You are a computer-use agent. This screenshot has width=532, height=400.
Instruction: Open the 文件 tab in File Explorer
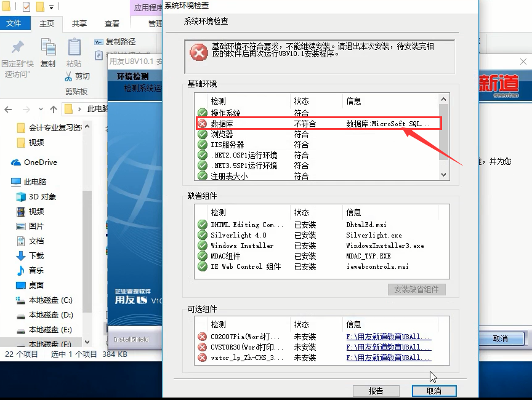click(x=14, y=23)
